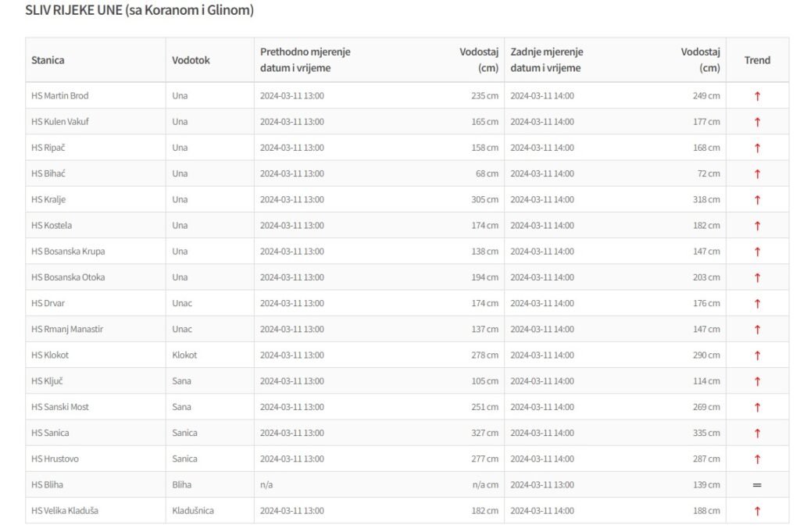Image resolution: width=800 pixels, height=532 pixels.
Task: Click the n/a previous measurement for HS Bliha
Action: coord(266,485)
